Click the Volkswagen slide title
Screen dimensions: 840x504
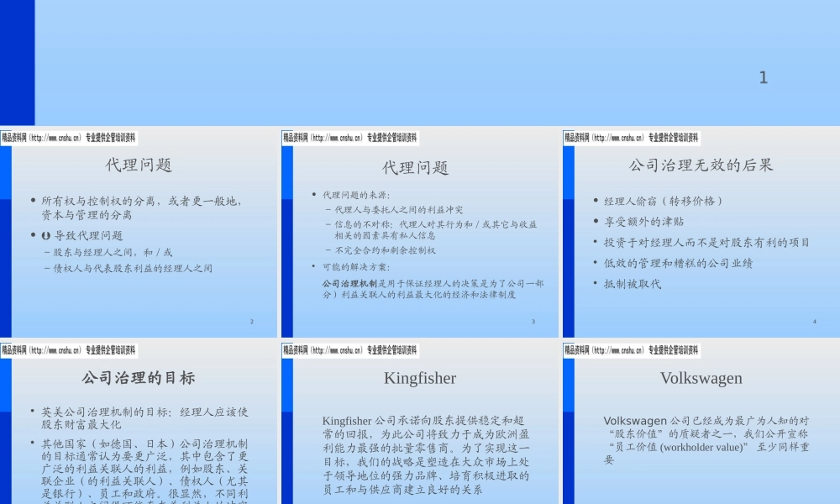[701, 378]
